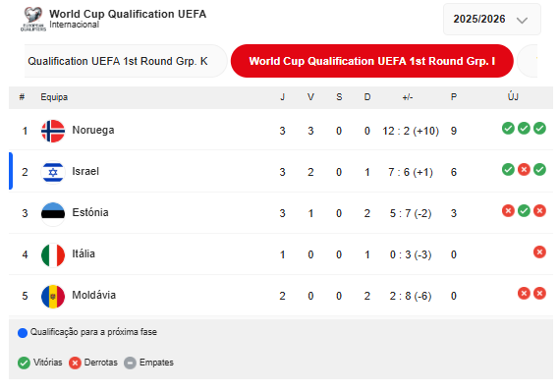Viewport: 559px width, 392px height.
Task: Click the blue qualification legend dot
Action: (x=23, y=333)
